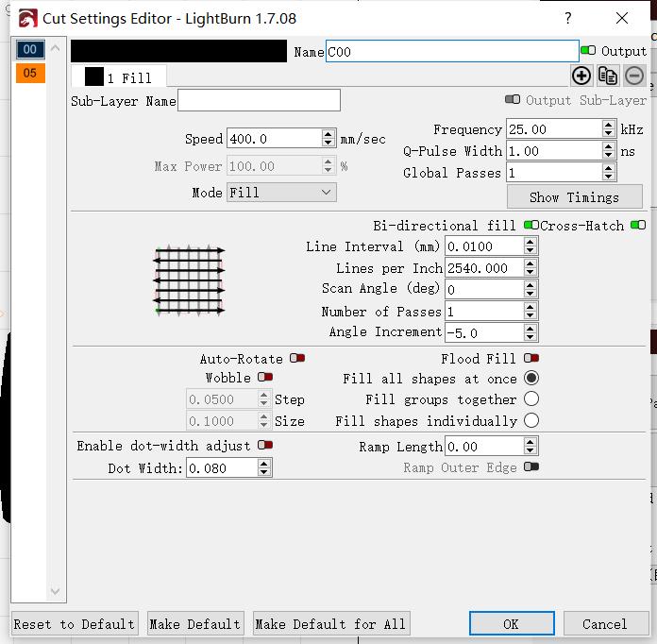Decrease Lines per Inch down arrow
This screenshot has height=644, width=657.
click(x=530, y=272)
